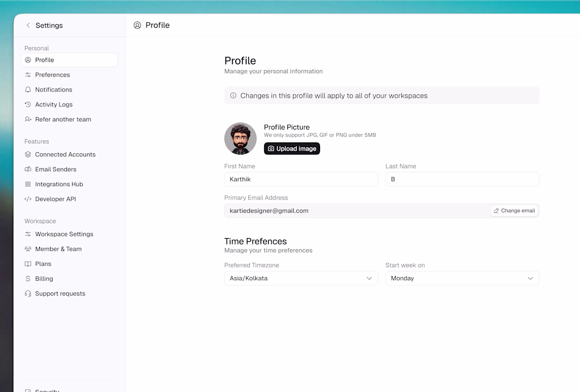Expand the Start week on dropdown

tap(462, 278)
